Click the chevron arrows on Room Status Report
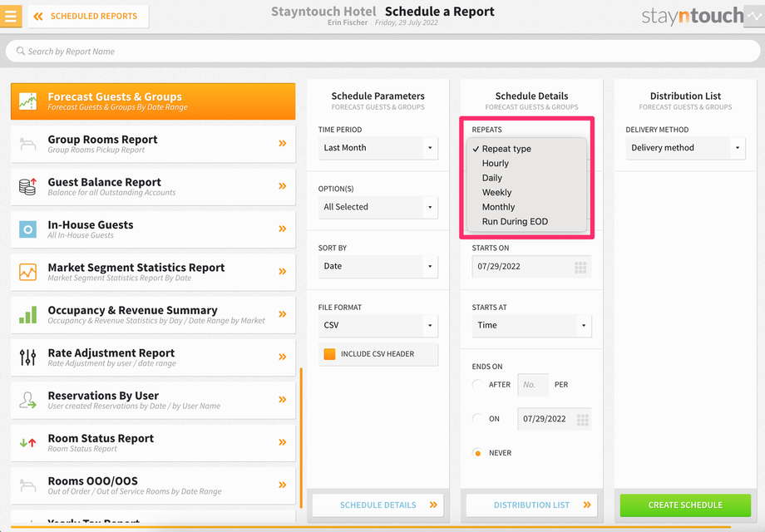This screenshot has width=765, height=532. click(283, 442)
